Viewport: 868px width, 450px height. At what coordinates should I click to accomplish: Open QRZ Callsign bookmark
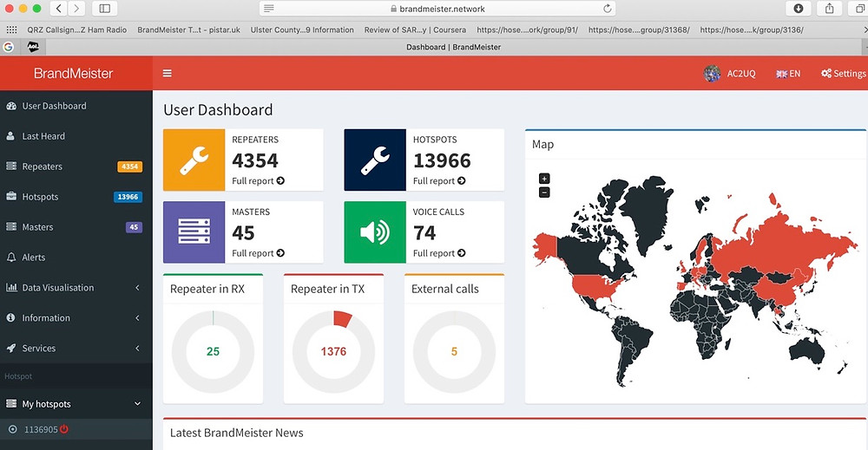click(x=77, y=29)
